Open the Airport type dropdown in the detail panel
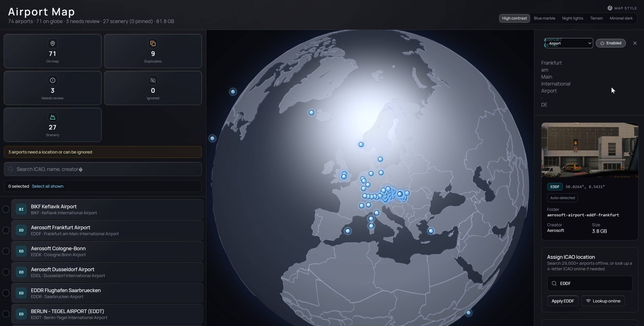This screenshot has width=644, height=326. click(x=569, y=43)
